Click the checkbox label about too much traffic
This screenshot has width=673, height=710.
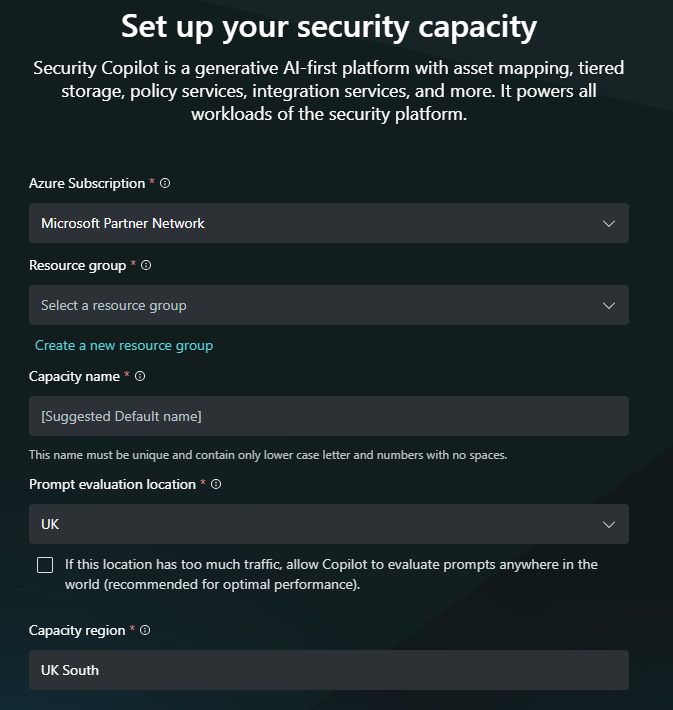coord(331,574)
